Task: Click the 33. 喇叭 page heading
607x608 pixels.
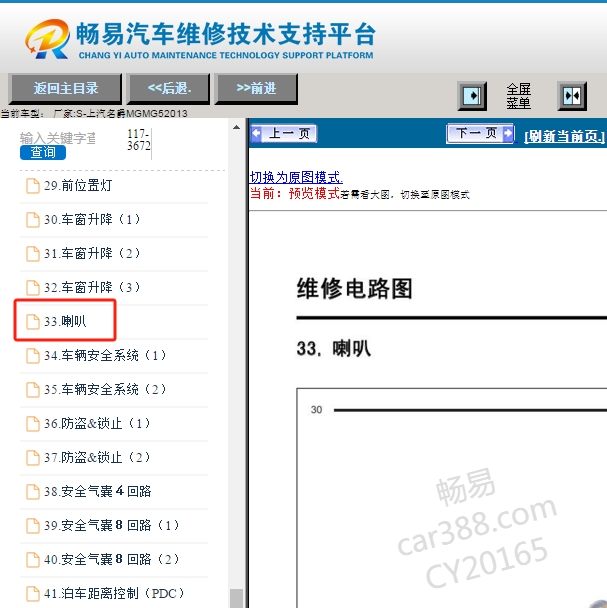Action: click(334, 348)
